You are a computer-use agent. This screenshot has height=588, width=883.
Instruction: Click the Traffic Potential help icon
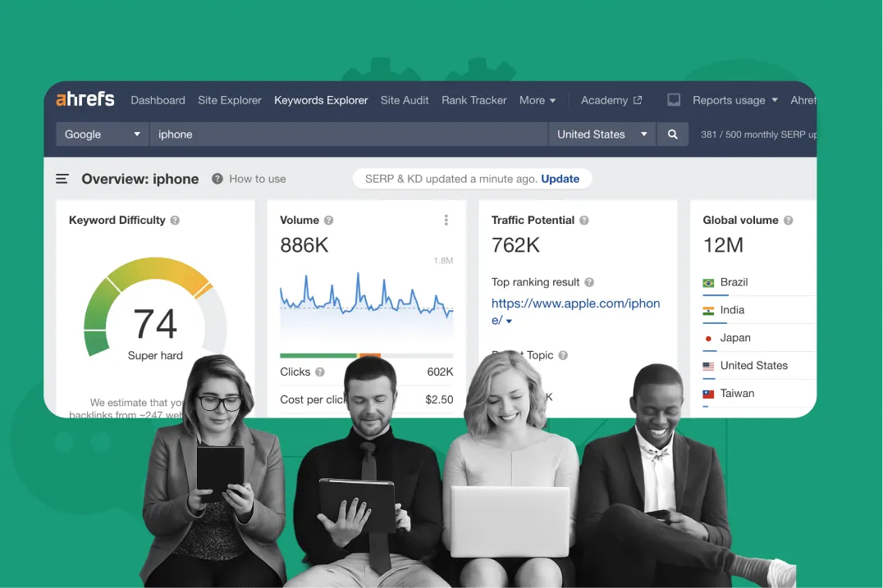pyautogui.click(x=583, y=220)
